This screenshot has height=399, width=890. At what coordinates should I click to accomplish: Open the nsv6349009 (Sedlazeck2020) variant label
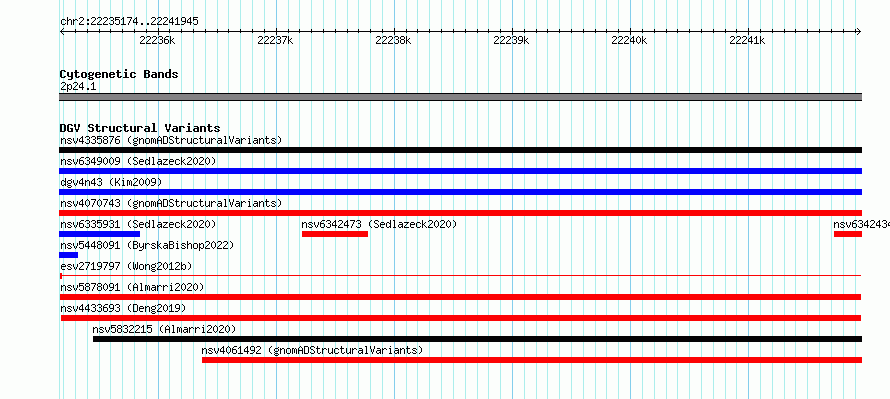(x=138, y=161)
